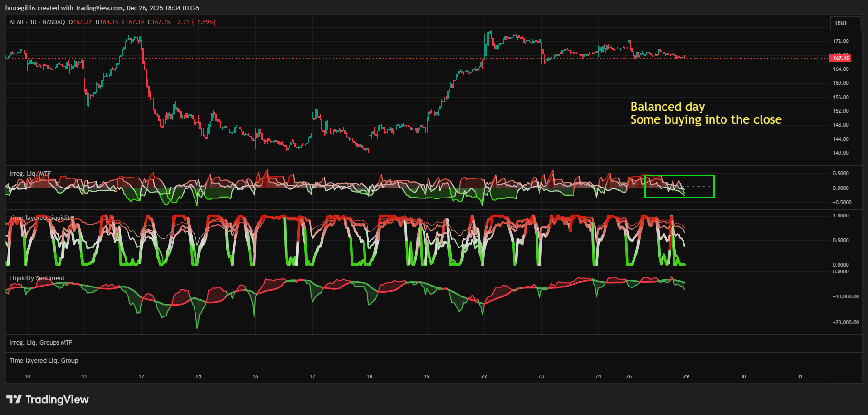Select the Time-layered Liquidity indicator title

click(x=41, y=218)
